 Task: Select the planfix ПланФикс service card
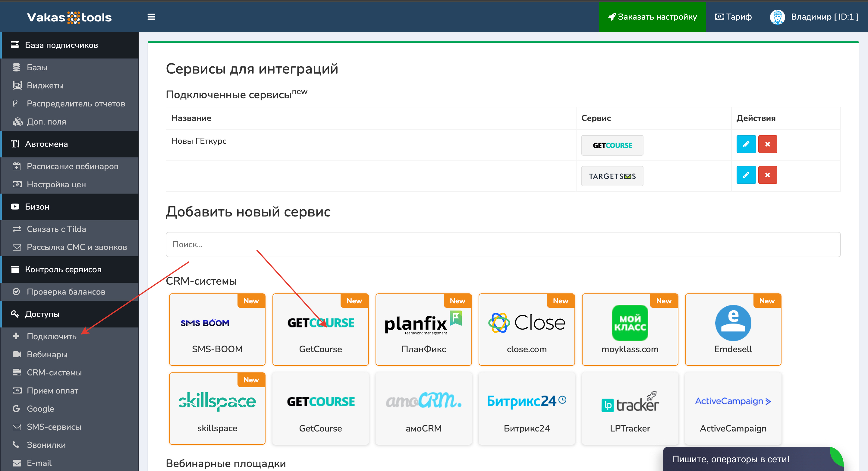coord(423,329)
